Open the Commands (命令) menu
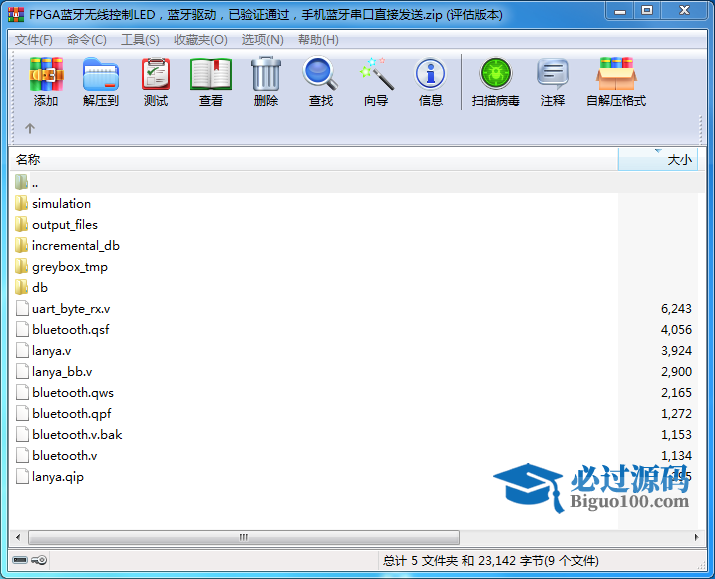Viewport: 715px width, 579px height. 86,40
